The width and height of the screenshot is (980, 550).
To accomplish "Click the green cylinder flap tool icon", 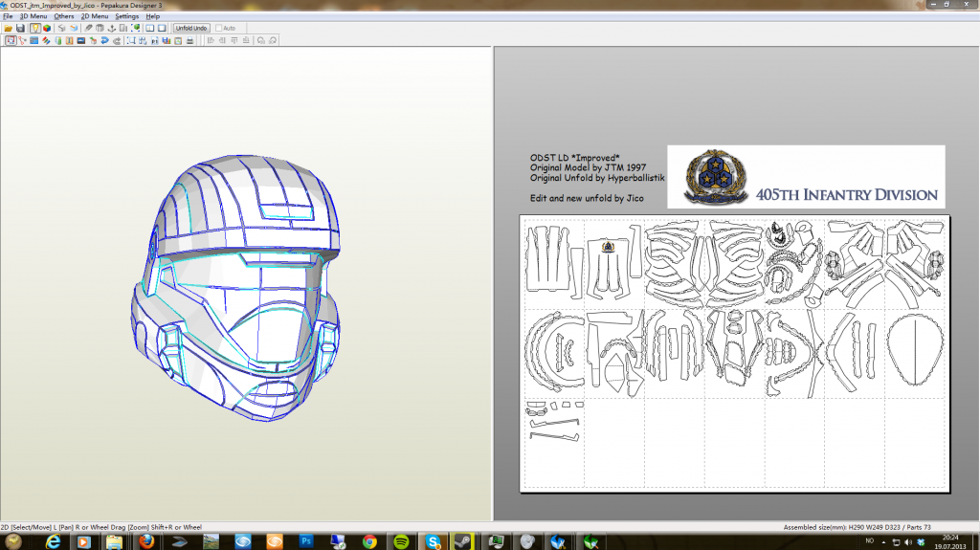I will click(58, 40).
